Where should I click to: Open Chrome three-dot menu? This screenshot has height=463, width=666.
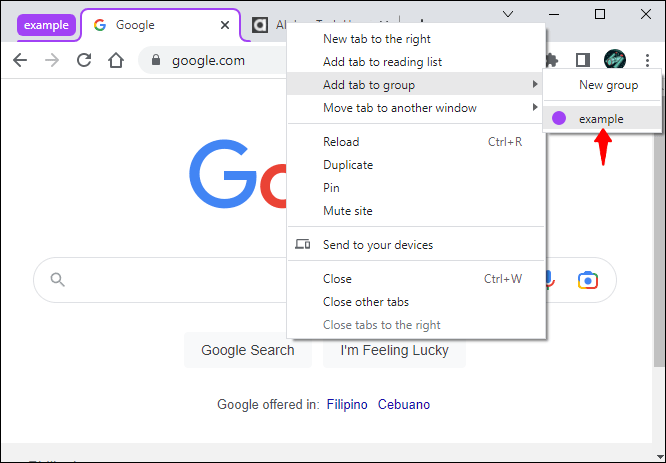tap(647, 60)
